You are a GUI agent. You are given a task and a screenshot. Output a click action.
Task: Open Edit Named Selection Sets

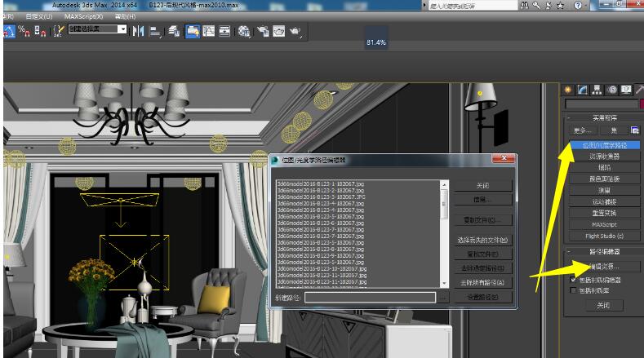[x=59, y=31]
